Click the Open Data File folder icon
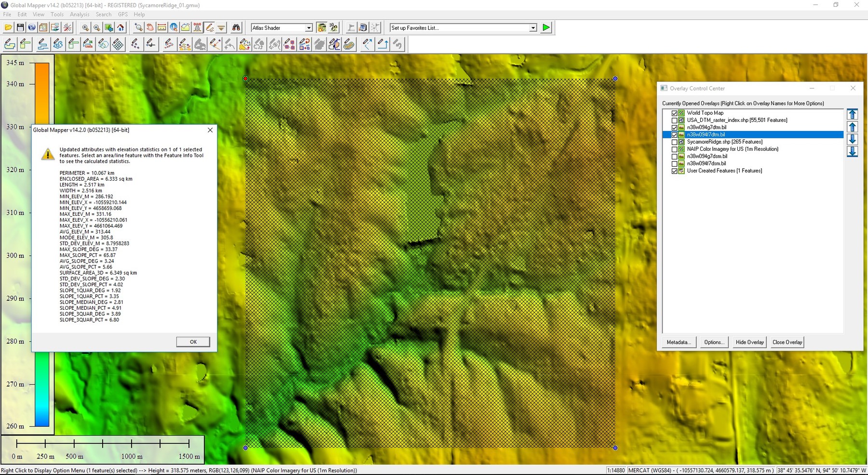 point(8,27)
